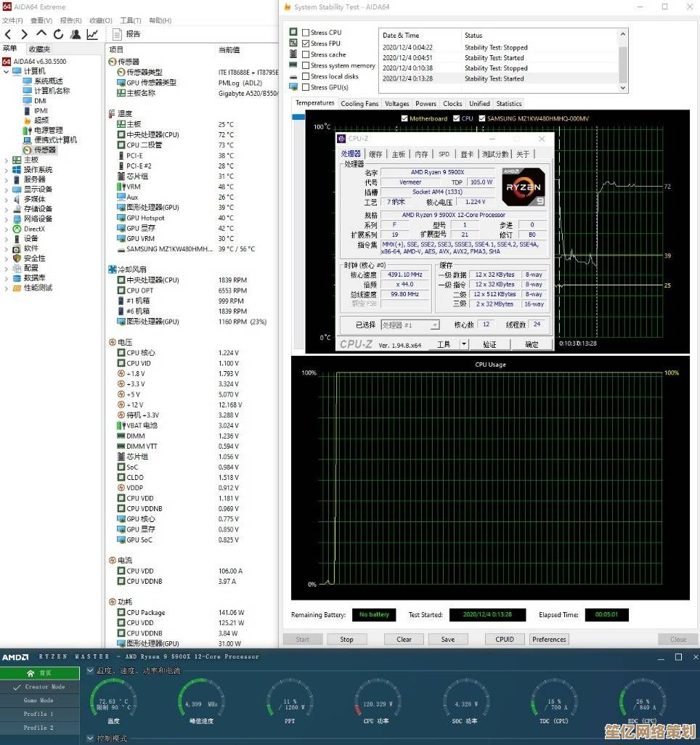The width and height of the screenshot is (700, 745).
Task: Click the 电压 voltage section icon
Action: pos(112,342)
